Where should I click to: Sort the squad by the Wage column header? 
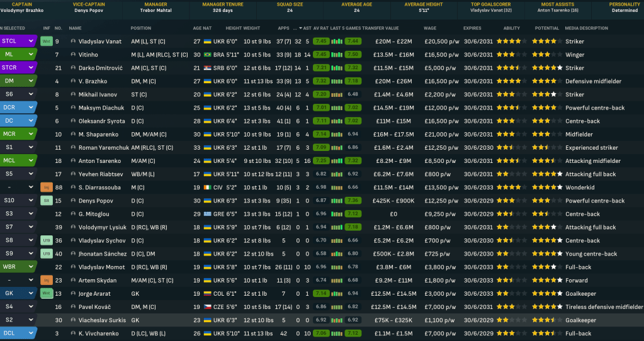pyautogui.click(x=430, y=28)
